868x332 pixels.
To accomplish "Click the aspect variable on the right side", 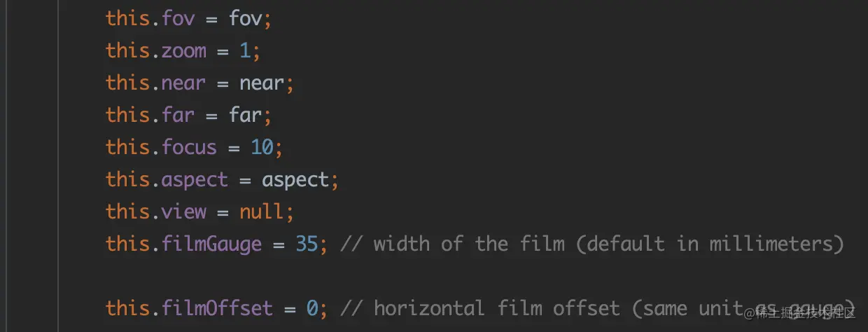I will click(x=295, y=179).
